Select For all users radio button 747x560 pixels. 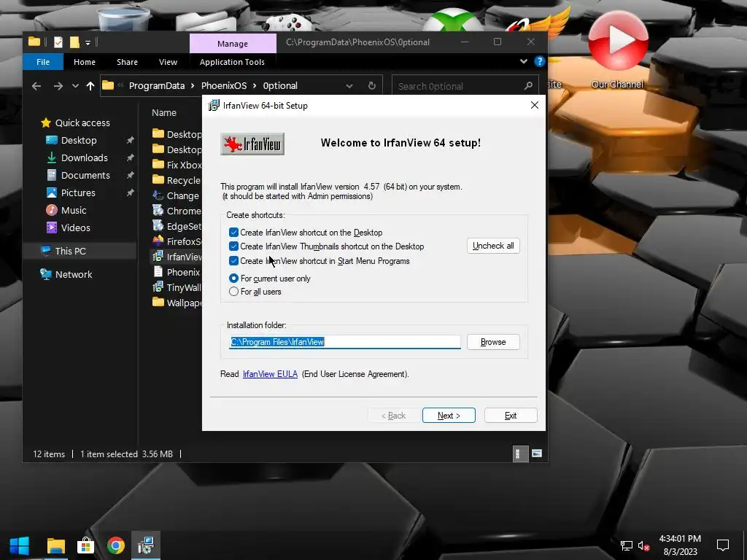pyautogui.click(x=233, y=292)
